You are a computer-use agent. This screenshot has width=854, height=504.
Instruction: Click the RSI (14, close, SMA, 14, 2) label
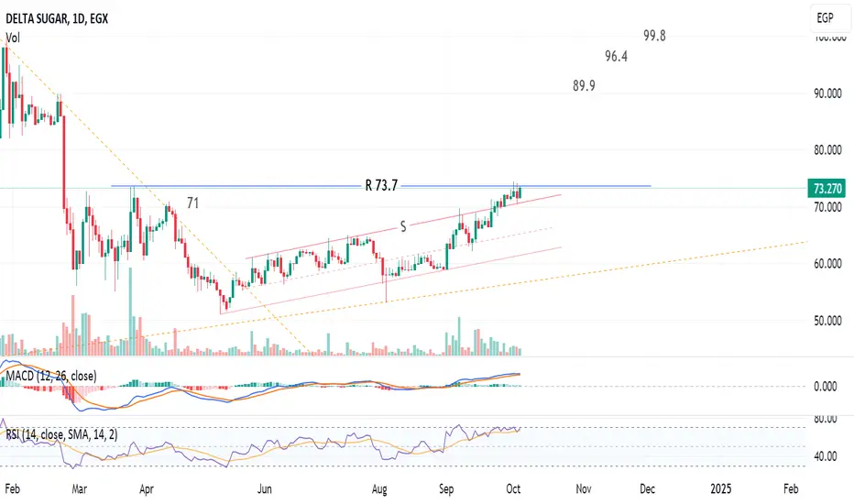click(61, 434)
